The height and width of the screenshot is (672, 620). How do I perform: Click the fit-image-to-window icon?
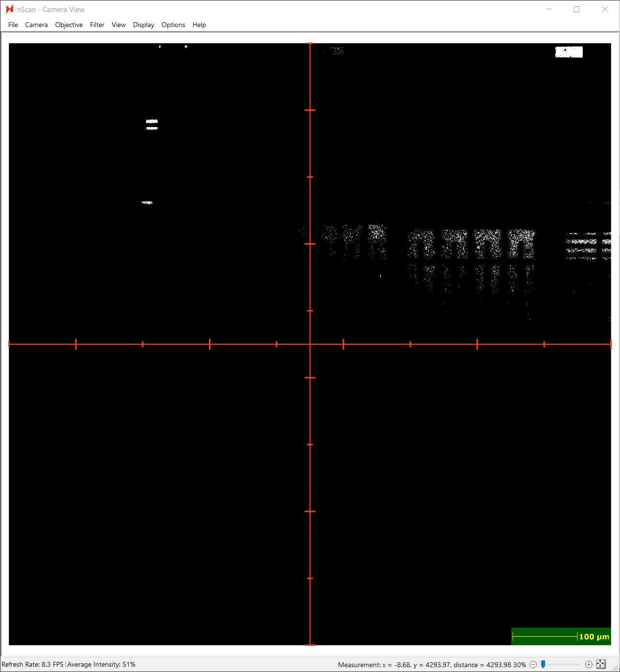(601, 664)
